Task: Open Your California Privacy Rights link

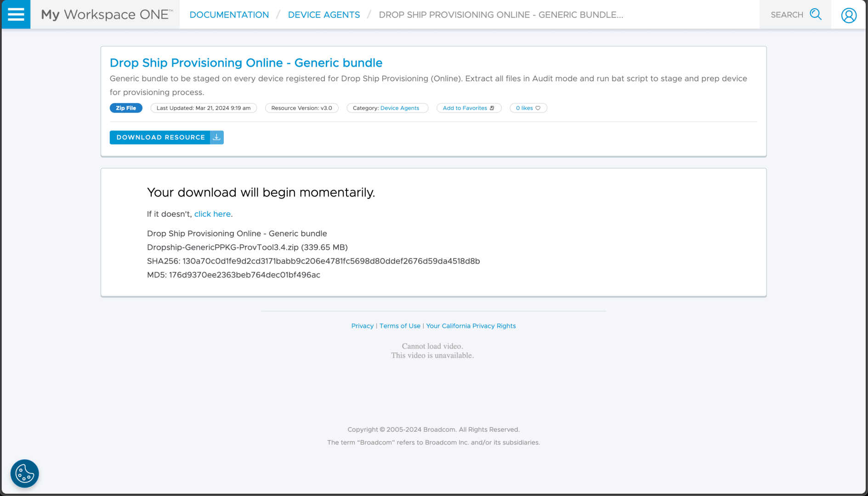Action: pyautogui.click(x=471, y=326)
